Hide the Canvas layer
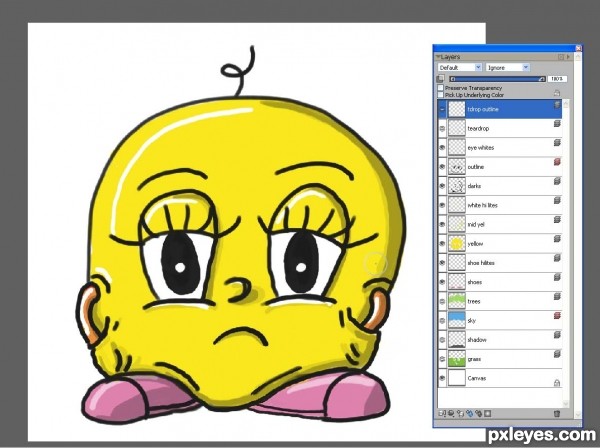 pyautogui.click(x=442, y=378)
